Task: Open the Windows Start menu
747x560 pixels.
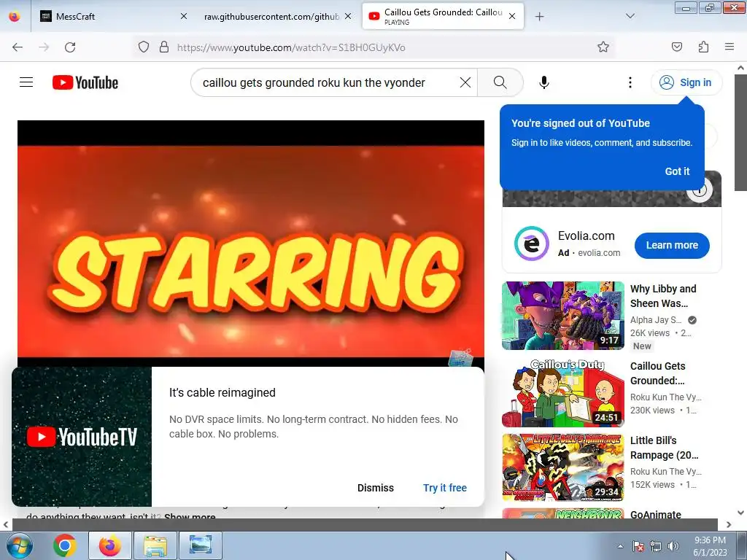Action: (x=19, y=545)
